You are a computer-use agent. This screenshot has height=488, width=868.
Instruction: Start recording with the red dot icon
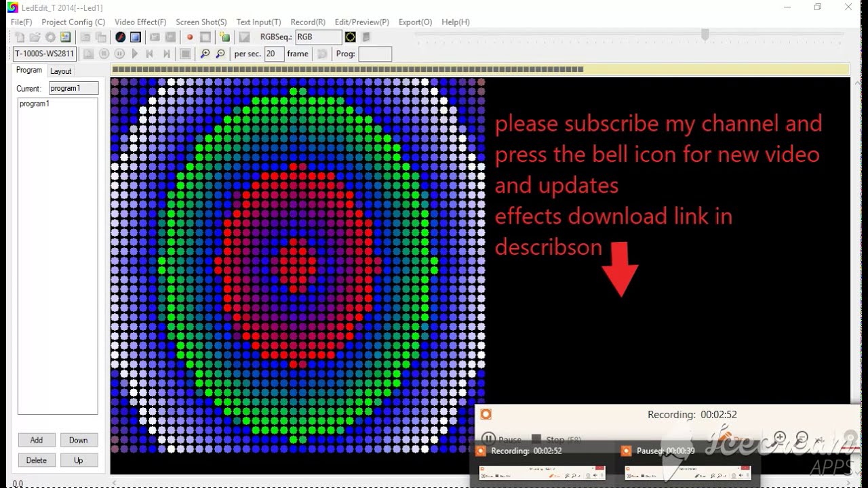coord(190,37)
